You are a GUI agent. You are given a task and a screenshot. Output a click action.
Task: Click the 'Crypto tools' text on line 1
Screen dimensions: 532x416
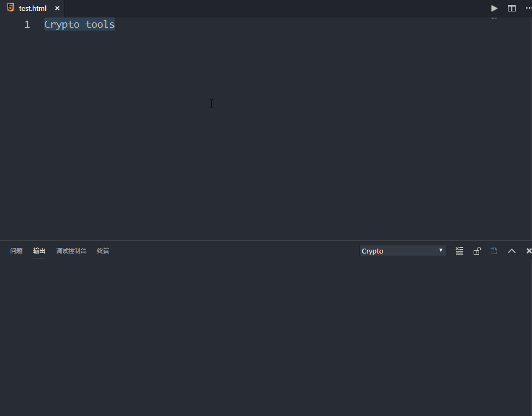coord(80,25)
